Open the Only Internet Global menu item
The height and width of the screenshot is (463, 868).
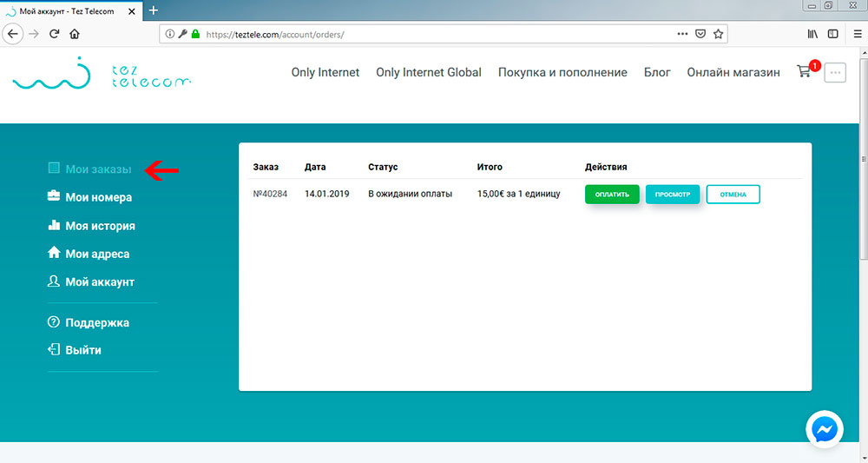click(429, 73)
